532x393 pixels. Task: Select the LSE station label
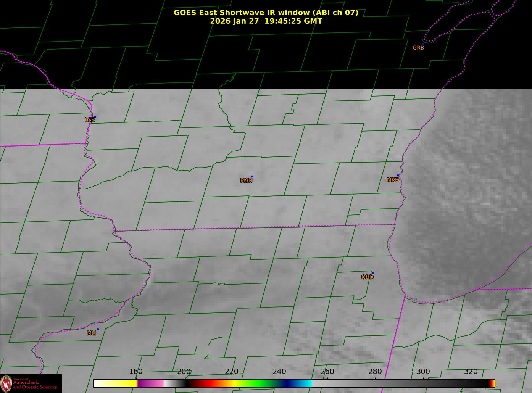click(x=90, y=120)
